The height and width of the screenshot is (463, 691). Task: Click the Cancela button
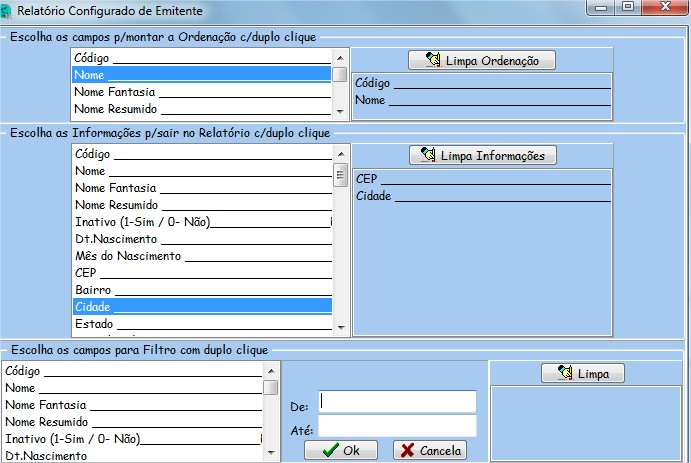[430, 451]
